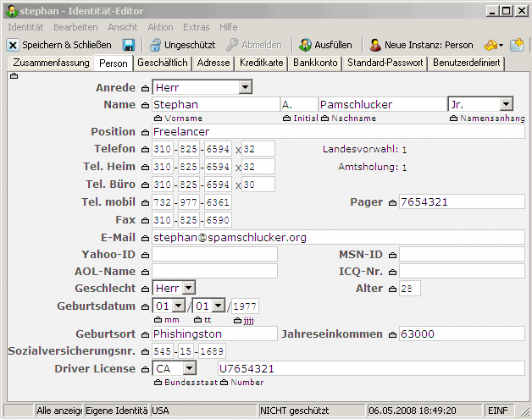Click the lock icon beside Jahreseinkommen
Screen dimensions: 532x419
click(391, 334)
